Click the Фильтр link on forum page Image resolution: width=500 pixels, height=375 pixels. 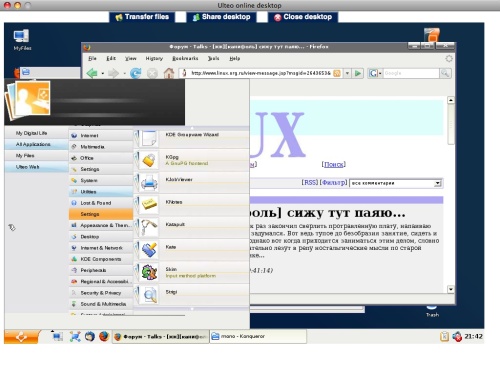tap(333, 183)
